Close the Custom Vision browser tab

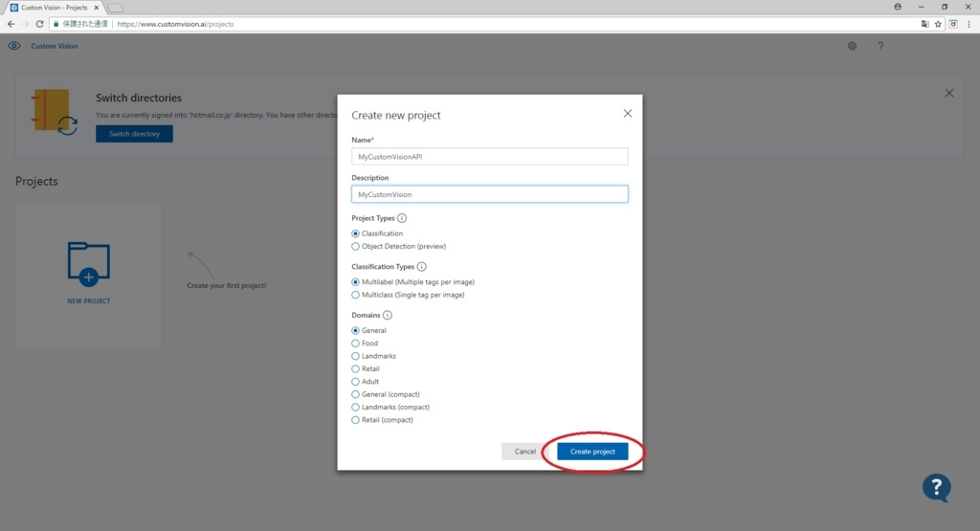point(97,8)
